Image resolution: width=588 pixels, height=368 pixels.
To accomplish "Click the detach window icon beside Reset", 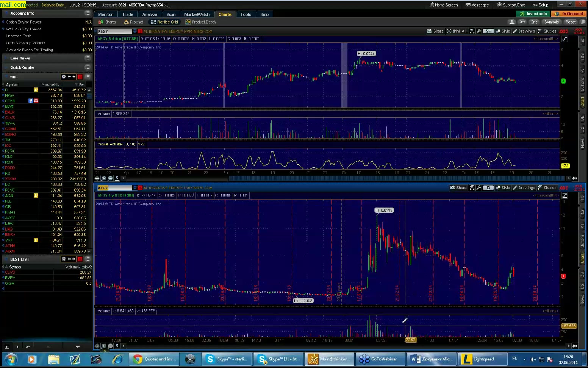I will click(x=583, y=22).
